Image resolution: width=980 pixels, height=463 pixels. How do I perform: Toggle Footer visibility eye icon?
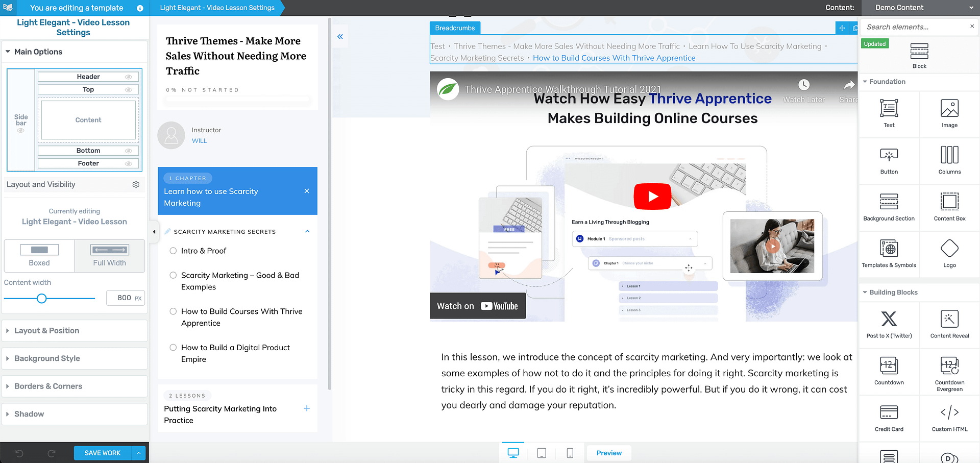click(129, 163)
